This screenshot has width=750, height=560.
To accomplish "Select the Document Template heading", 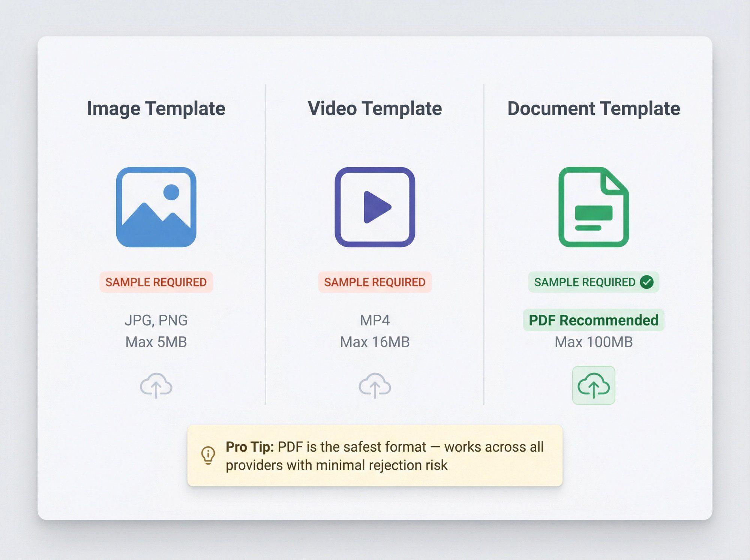I will click(x=594, y=108).
